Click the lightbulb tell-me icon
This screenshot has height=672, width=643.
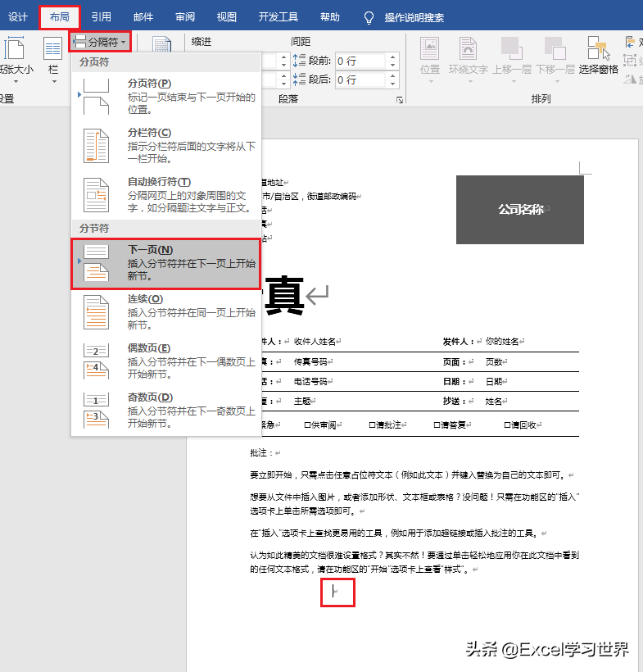369,17
